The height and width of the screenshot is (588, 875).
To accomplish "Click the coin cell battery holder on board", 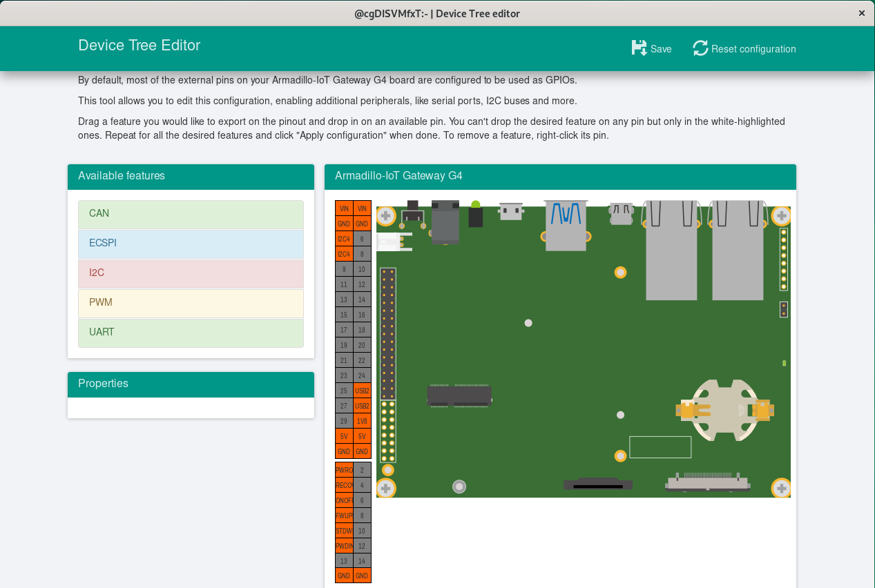I will click(725, 410).
